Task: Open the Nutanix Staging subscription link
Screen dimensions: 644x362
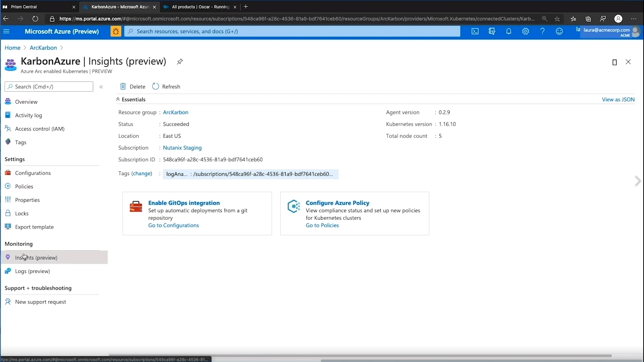Action: (182, 148)
